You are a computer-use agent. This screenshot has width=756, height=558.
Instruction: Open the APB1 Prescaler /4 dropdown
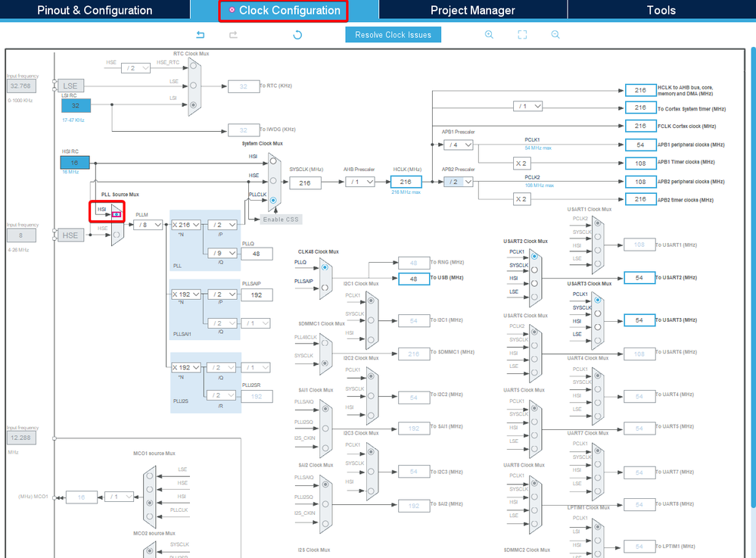pyautogui.click(x=459, y=145)
